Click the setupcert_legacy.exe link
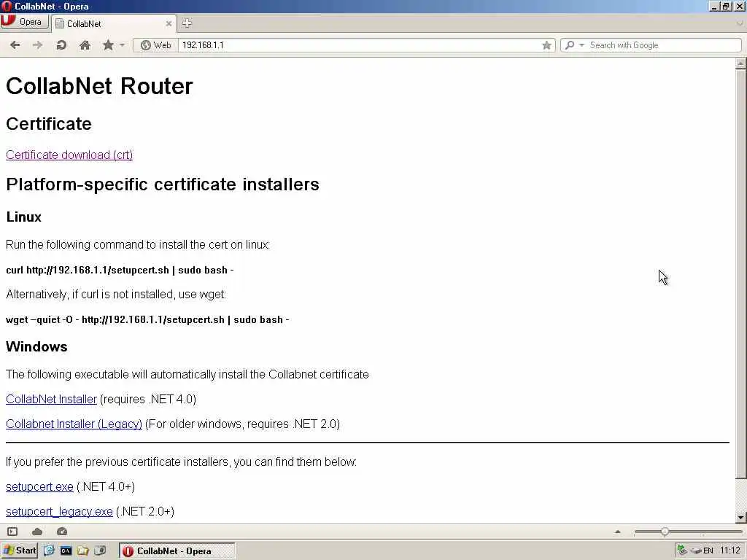 (x=59, y=511)
